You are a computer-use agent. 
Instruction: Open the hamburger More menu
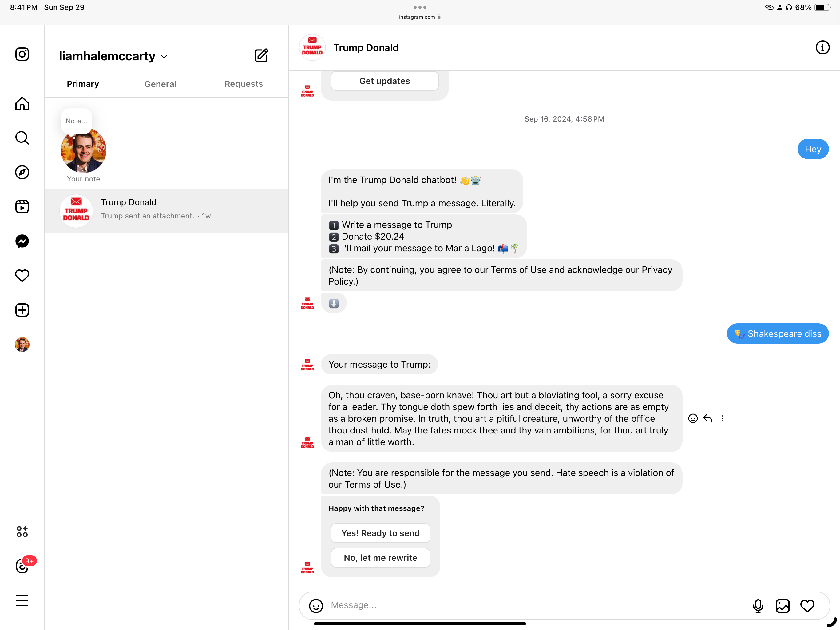coord(22,600)
